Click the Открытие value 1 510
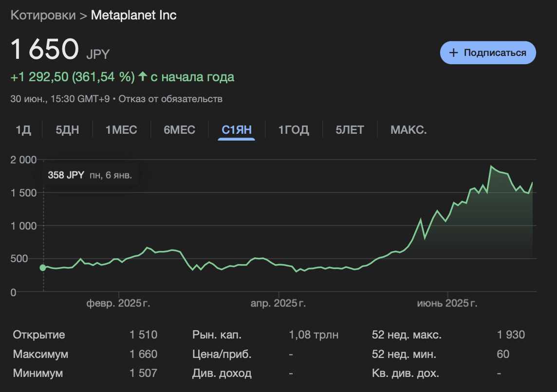Viewport: 557px width, 392px height. click(x=143, y=335)
